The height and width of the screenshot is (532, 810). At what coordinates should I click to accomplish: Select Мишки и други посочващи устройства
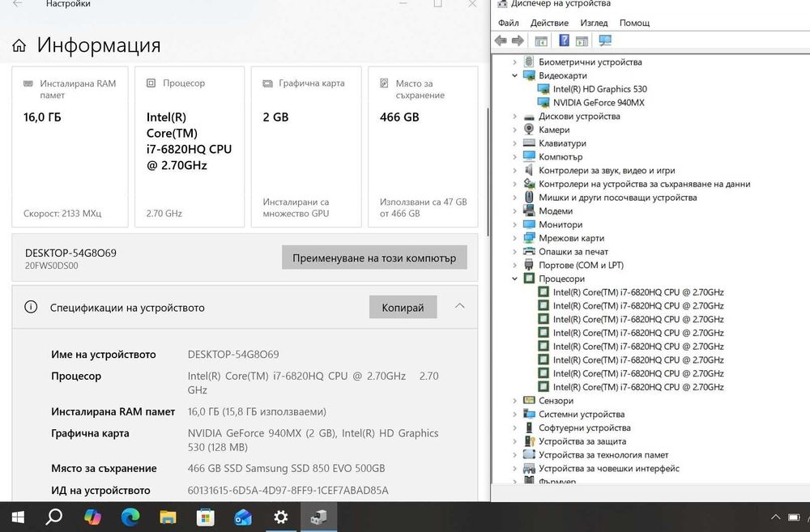coord(617,198)
